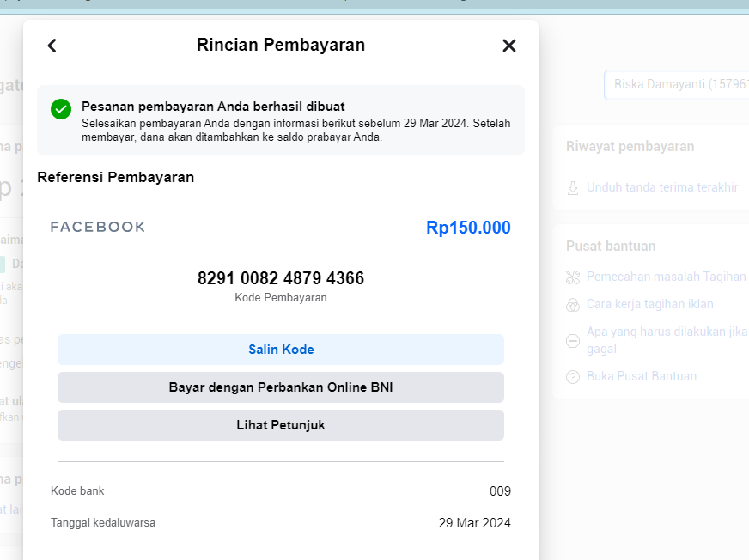Click the FACEBOOK logo text
Image resolution: width=749 pixels, height=560 pixels.
[98, 227]
